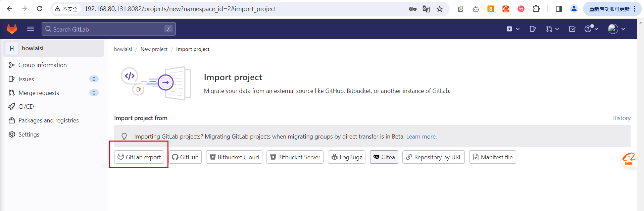Click the browser reload button
This screenshot has height=211, width=644.
(39, 9)
